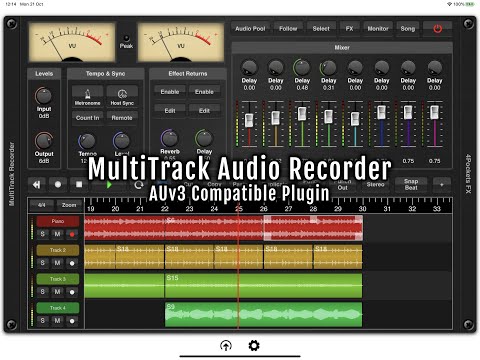This screenshot has width=480, height=360.
Task: Click the Output level knob
Action: (44, 141)
